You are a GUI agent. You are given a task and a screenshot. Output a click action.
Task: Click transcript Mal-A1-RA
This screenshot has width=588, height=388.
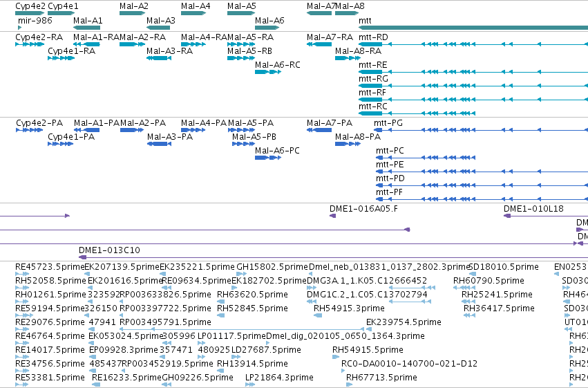[x=86, y=44]
